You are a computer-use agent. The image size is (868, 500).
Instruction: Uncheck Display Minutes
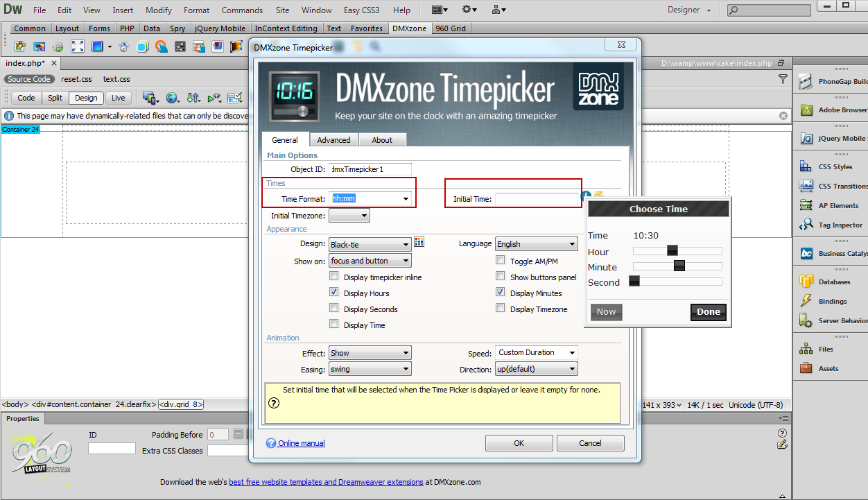[x=501, y=293]
